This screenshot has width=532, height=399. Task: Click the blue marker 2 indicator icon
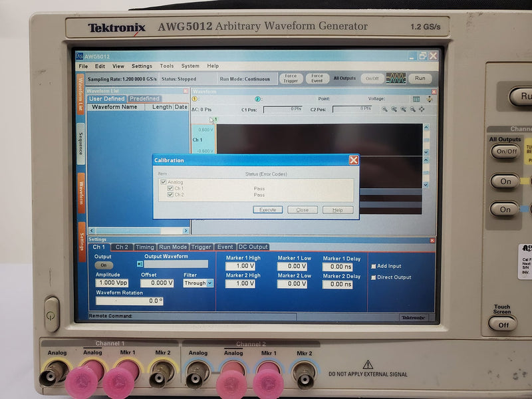(256, 97)
